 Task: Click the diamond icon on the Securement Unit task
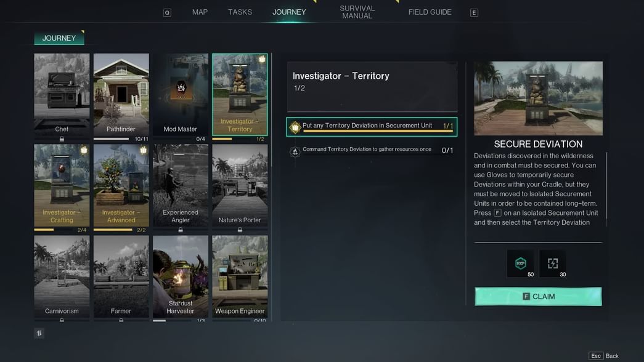[295, 127]
